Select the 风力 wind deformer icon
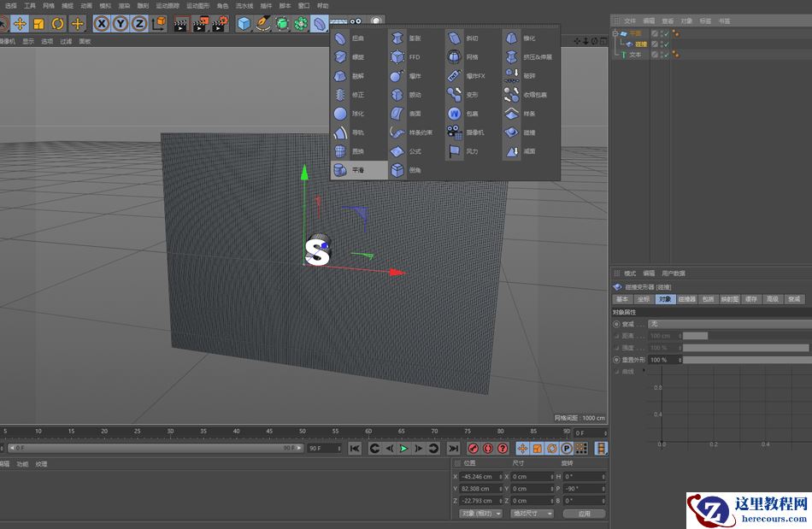This screenshot has width=812, height=529. [455, 150]
